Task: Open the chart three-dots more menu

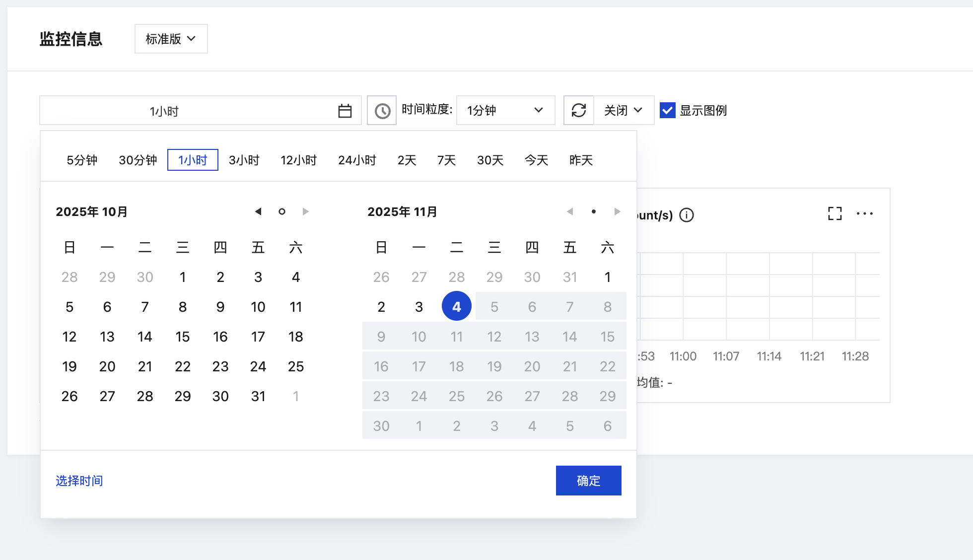Action: (x=864, y=214)
